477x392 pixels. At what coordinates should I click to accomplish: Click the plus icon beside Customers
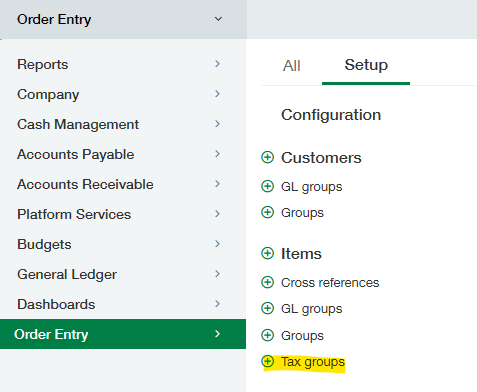point(267,157)
